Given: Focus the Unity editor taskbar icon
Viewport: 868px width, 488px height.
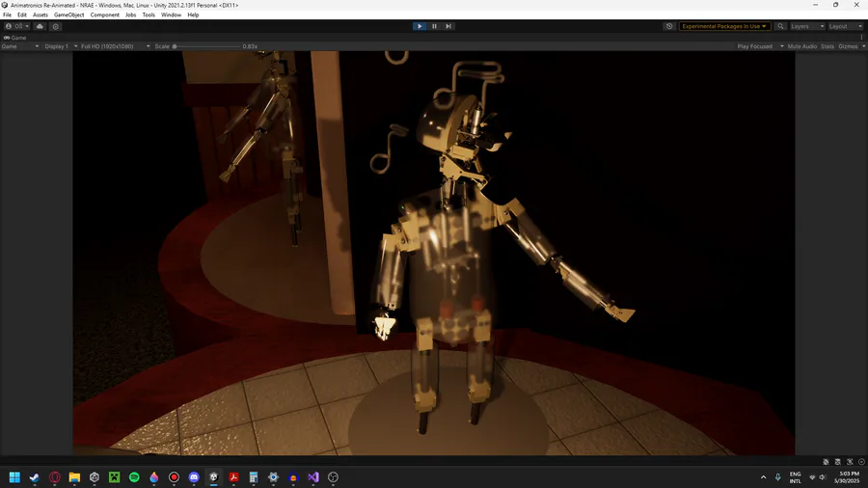Looking at the screenshot, I should point(214,477).
